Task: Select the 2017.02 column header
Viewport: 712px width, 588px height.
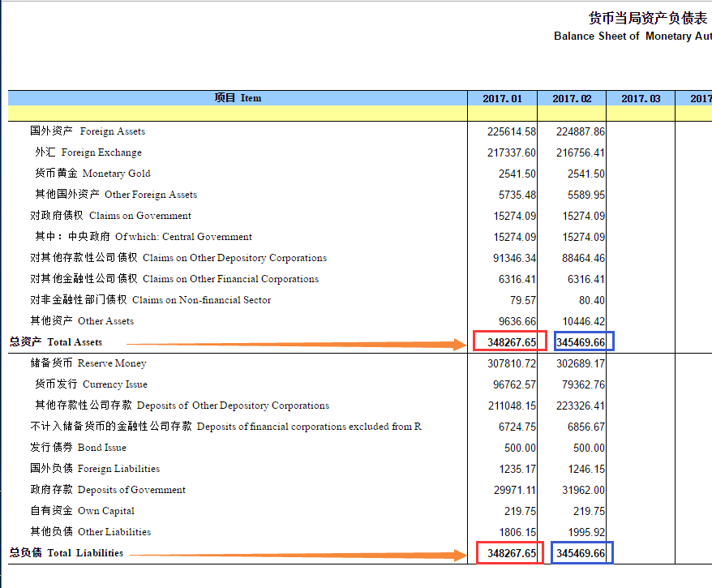Action: [x=571, y=97]
